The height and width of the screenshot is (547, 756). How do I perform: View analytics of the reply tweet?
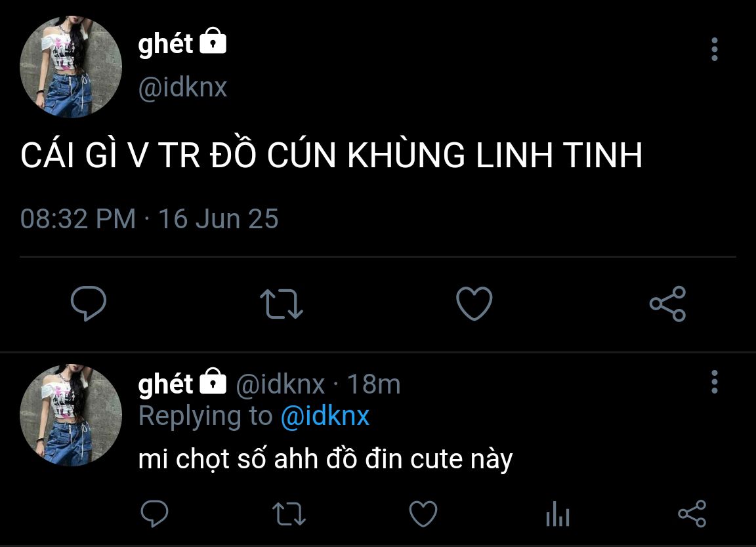(558, 514)
